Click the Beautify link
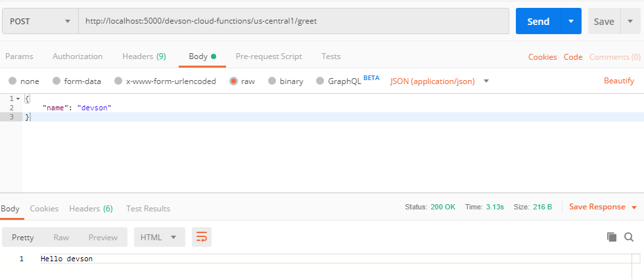 pos(619,81)
